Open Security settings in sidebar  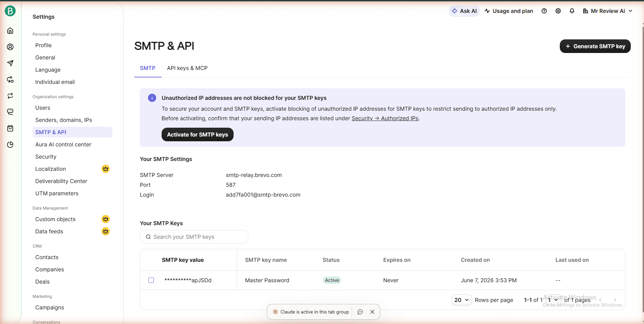(46, 157)
